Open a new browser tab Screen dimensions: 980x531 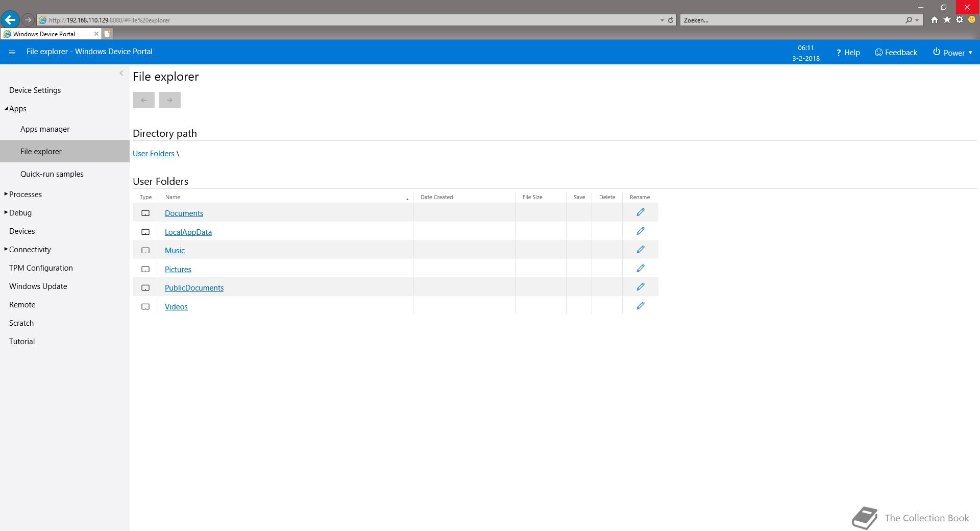click(x=107, y=34)
